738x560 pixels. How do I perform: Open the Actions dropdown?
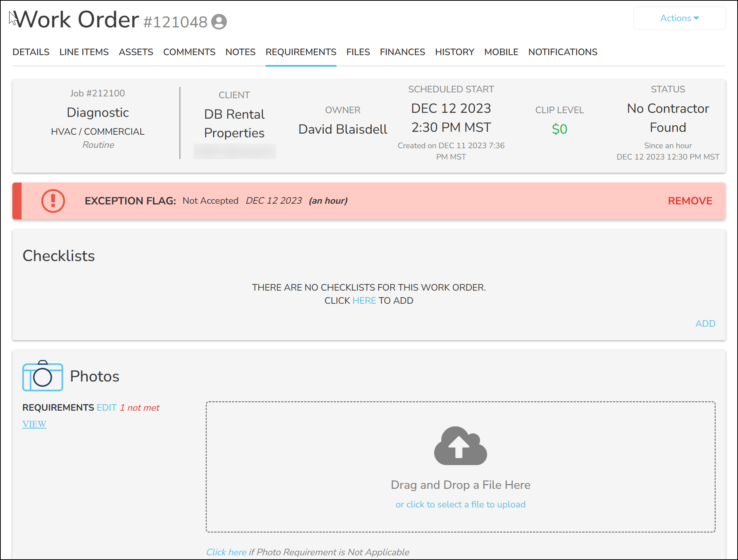coord(678,18)
